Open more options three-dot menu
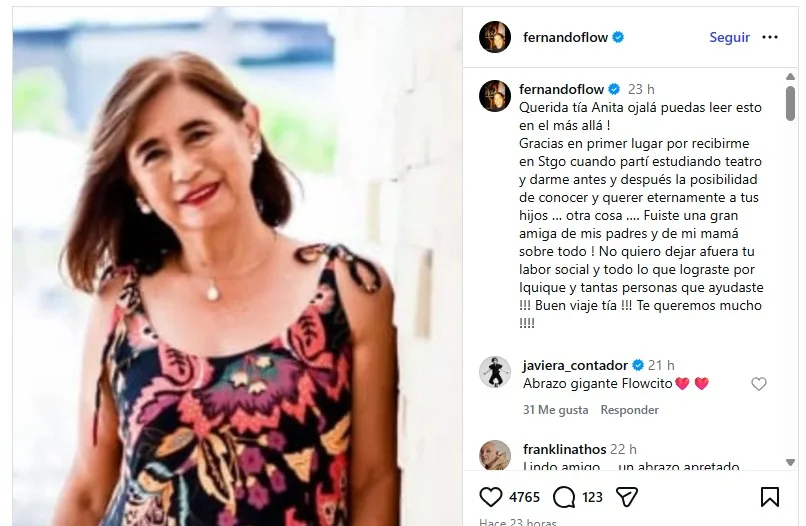Screen dimensions: 806x526 click(x=769, y=37)
